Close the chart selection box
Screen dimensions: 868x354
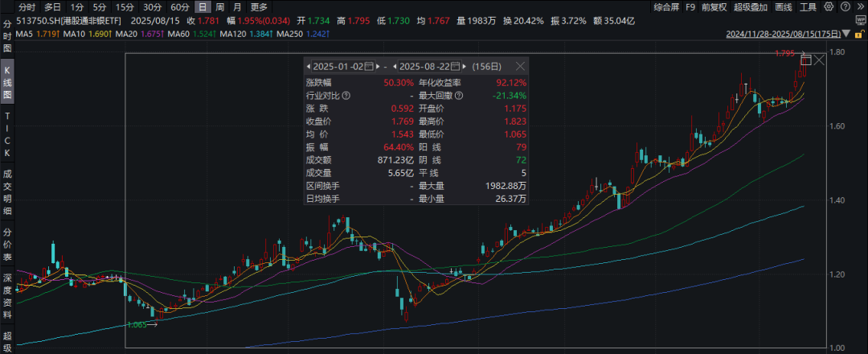click(819, 60)
